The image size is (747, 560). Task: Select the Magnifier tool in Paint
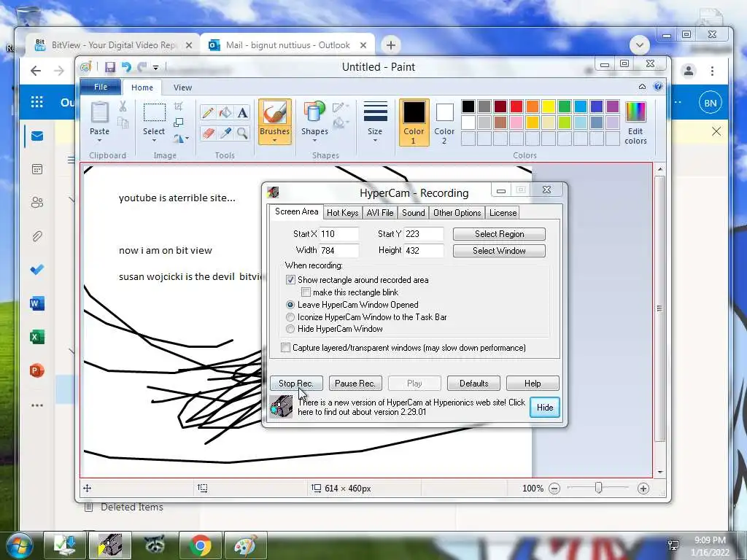point(242,133)
